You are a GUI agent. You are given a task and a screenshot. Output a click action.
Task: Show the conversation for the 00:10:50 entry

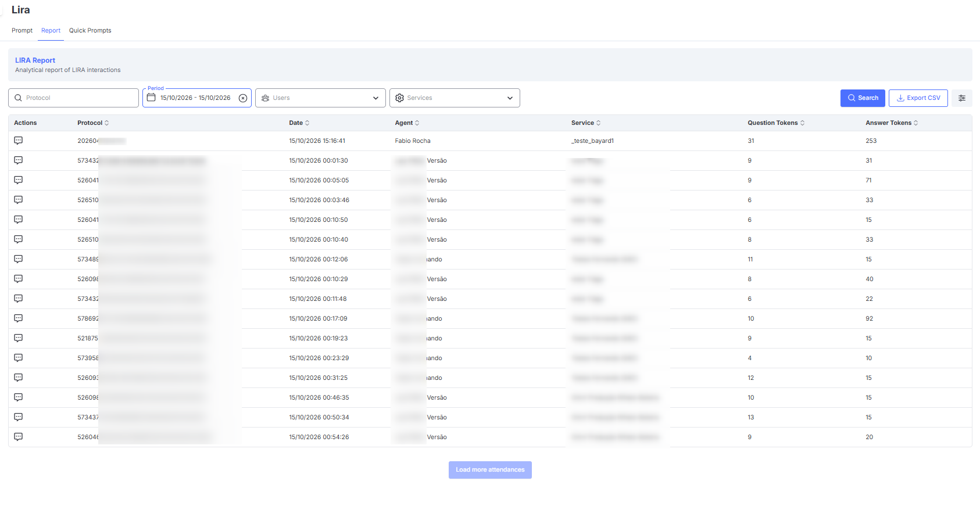click(x=19, y=220)
